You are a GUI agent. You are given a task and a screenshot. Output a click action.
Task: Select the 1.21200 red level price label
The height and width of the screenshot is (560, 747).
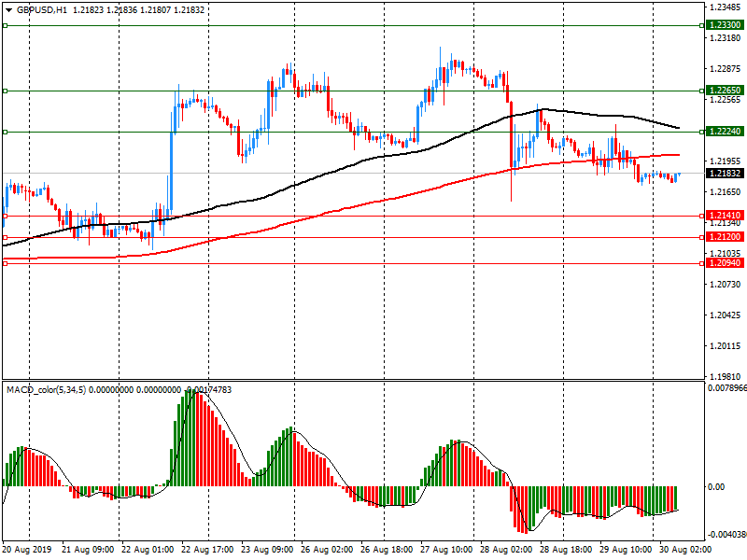725,237
